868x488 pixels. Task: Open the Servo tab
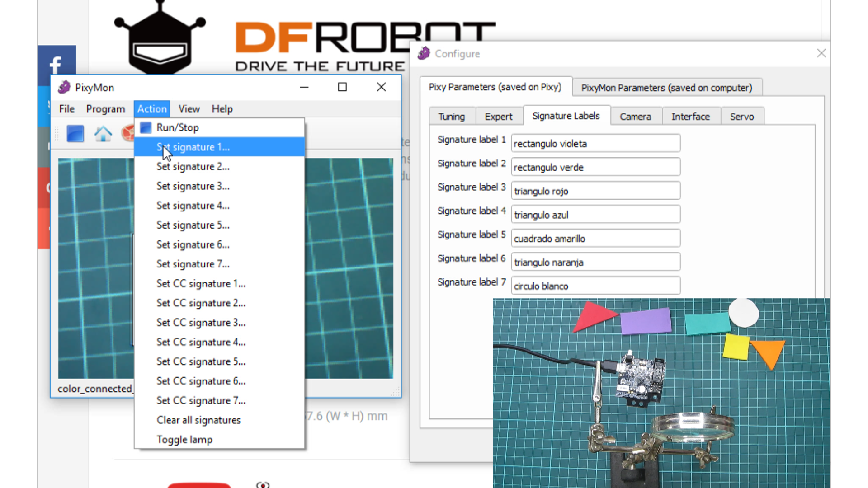(x=741, y=117)
